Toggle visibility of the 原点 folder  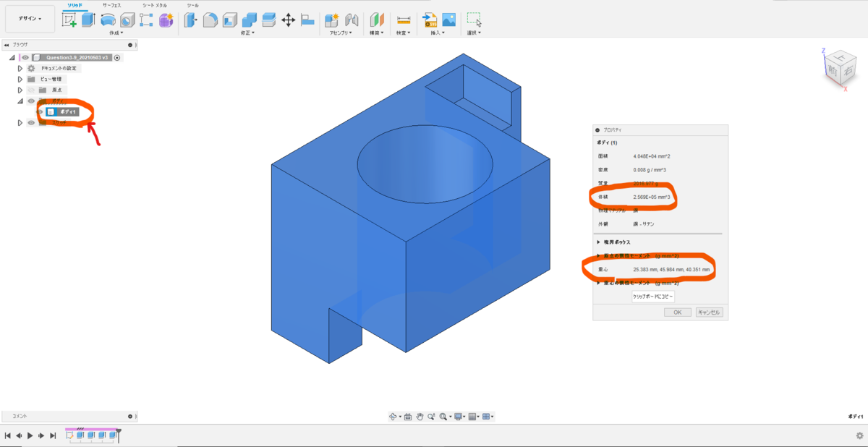[31, 90]
